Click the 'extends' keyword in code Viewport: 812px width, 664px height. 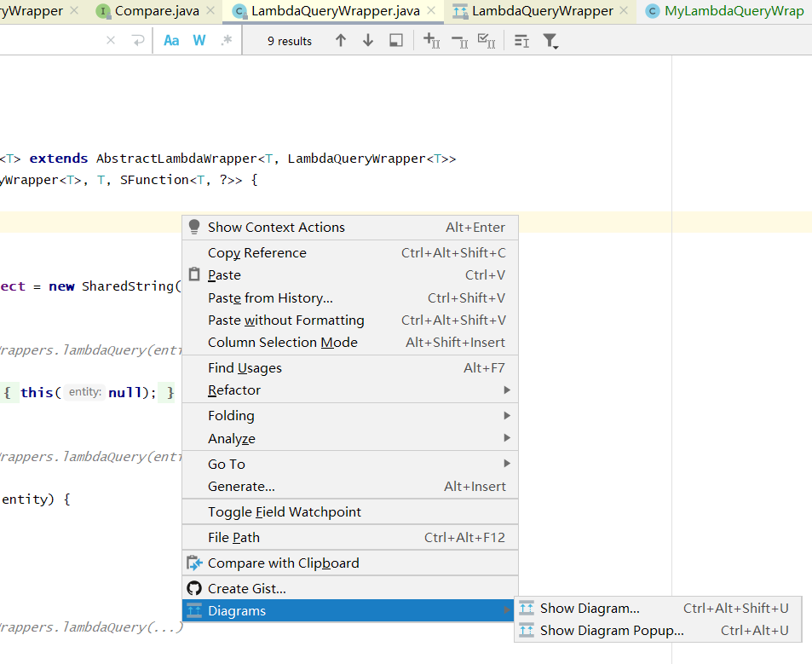(x=59, y=159)
